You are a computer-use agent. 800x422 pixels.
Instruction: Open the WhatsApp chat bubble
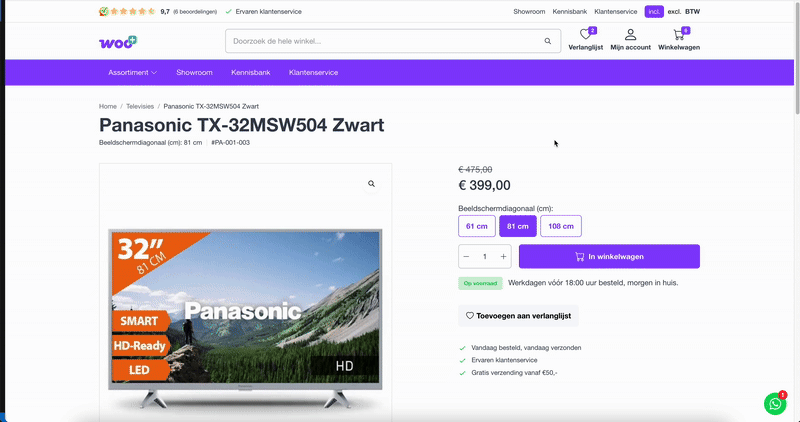pyautogui.click(x=775, y=403)
